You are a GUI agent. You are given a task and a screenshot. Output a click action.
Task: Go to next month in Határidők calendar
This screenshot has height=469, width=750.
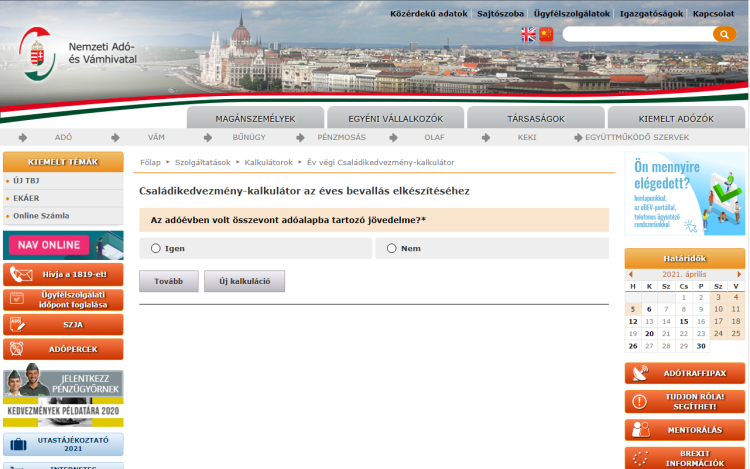pos(739,273)
